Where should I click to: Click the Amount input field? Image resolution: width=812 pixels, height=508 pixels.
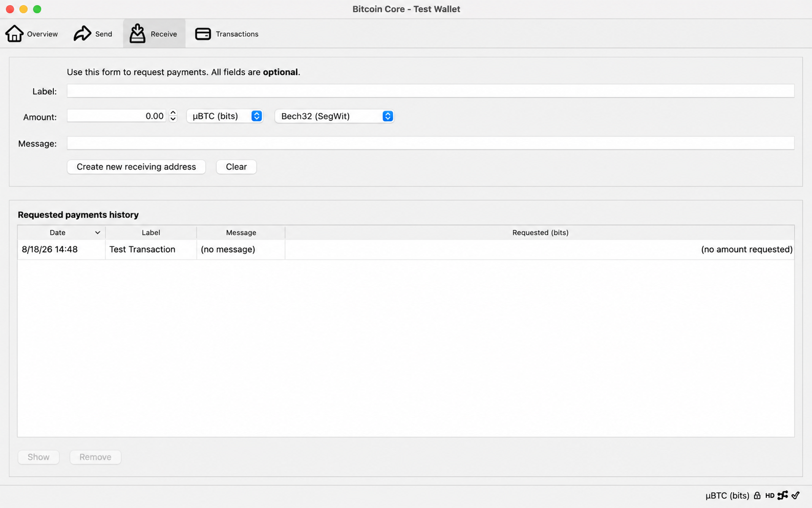pos(117,116)
